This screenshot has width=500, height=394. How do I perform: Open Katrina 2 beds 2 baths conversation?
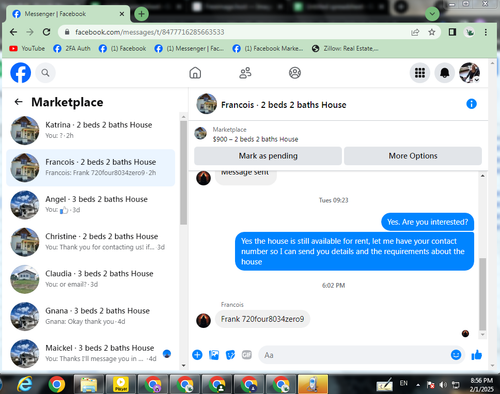tap(91, 130)
